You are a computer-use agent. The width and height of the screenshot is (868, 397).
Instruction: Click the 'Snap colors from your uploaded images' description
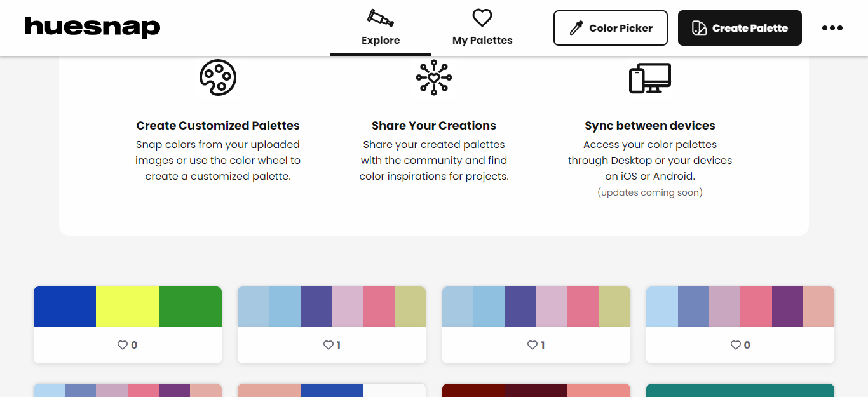pyautogui.click(x=218, y=160)
